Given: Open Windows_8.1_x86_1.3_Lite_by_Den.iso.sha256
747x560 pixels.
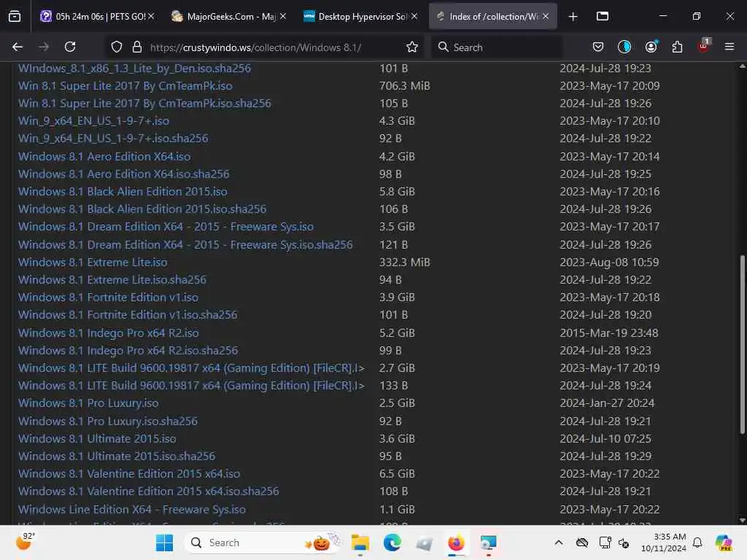Looking at the screenshot, I should point(134,69).
